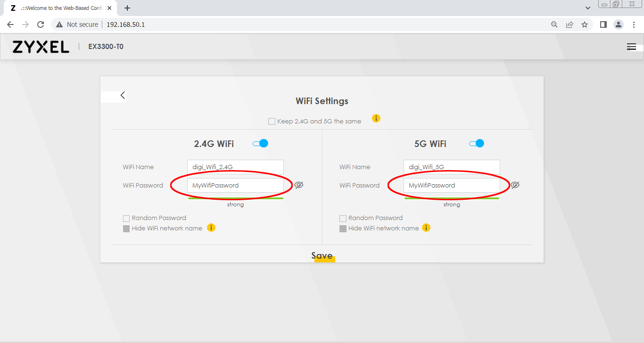Screen dimensions: 644x343
Task: Open the hamburger menu in Zyxel header
Action: 631,47
